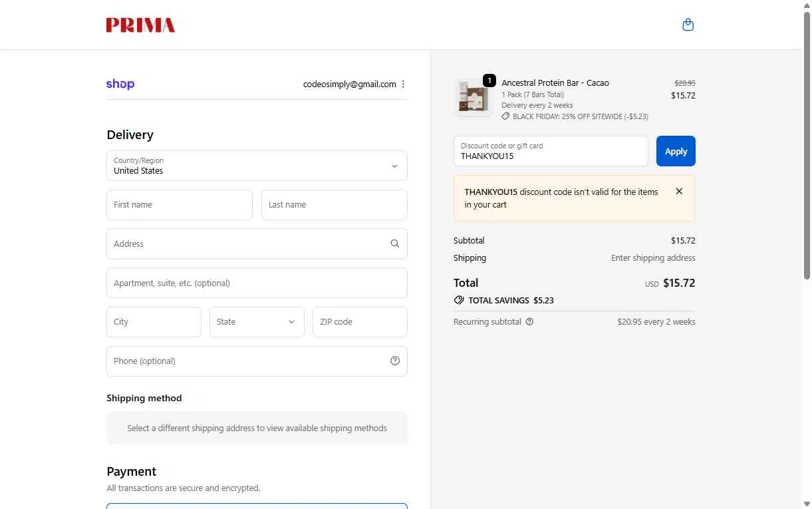
Task: Click the phone help question icon
Action: pos(395,361)
